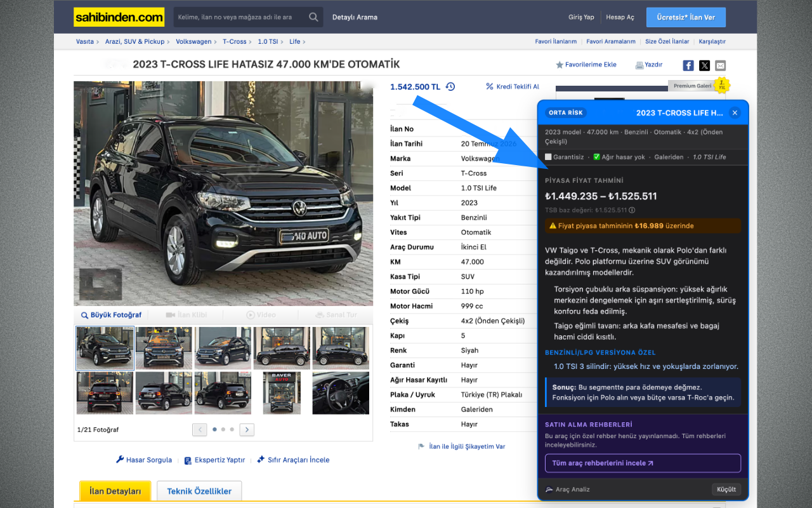Print the listing via the Yazdır printer icon
This screenshot has height=508, width=812.
[x=639, y=65]
